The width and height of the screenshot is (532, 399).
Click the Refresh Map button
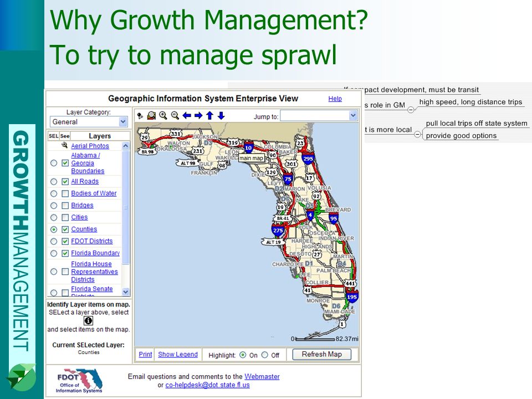coord(321,354)
